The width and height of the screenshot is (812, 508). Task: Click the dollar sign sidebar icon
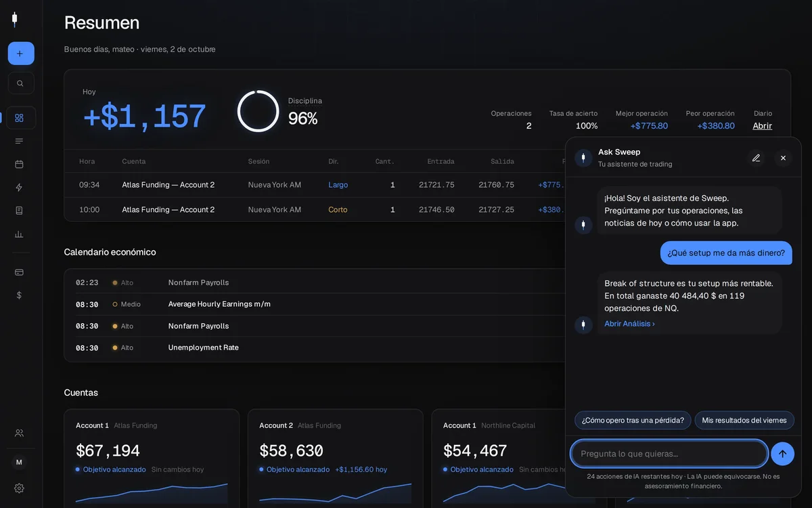(19, 295)
